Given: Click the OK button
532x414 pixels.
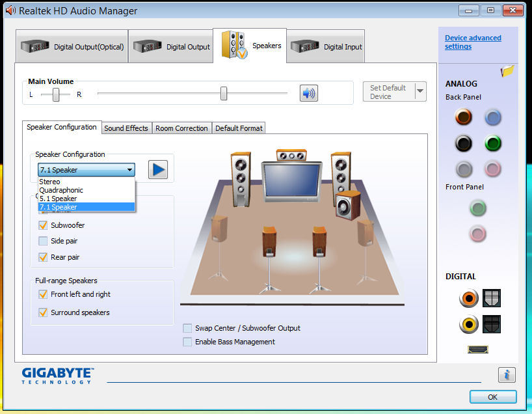Looking at the screenshot, I should click(493, 397).
